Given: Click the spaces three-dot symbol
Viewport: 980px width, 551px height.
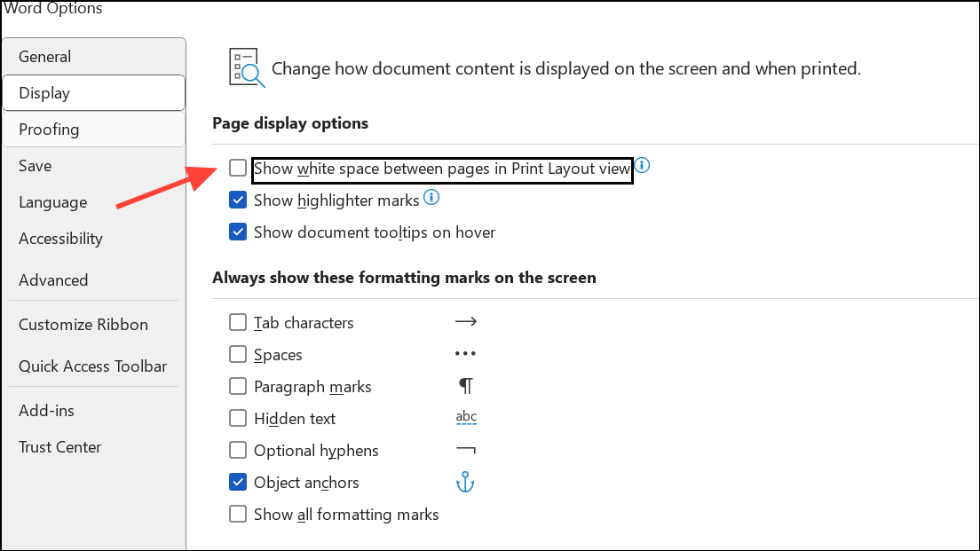Looking at the screenshot, I should coord(466,354).
